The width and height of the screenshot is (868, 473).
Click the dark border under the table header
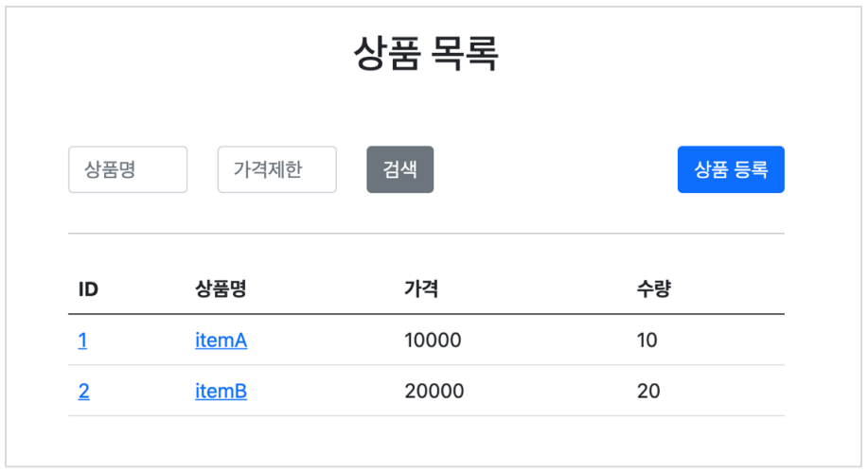coord(426,314)
